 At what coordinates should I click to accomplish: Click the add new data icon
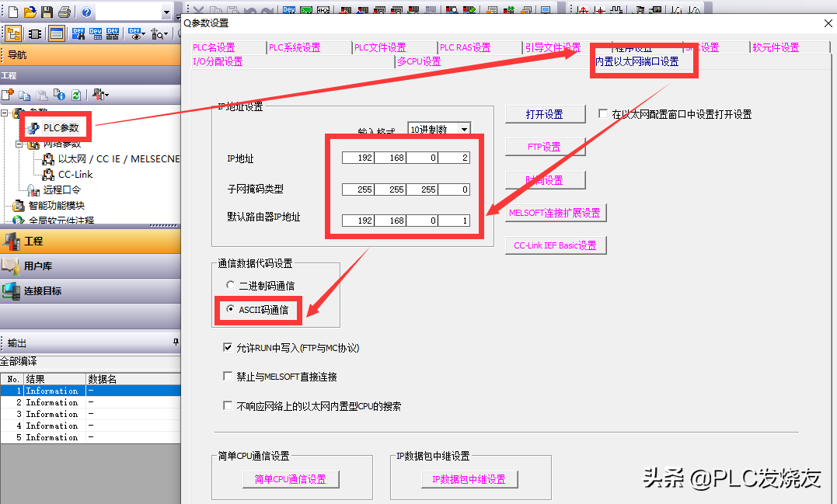click(x=8, y=95)
